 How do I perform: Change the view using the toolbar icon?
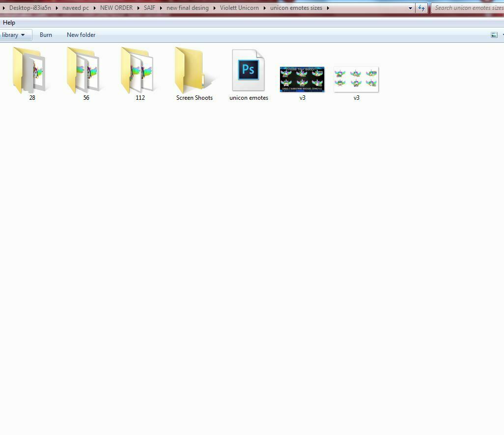[494, 35]
